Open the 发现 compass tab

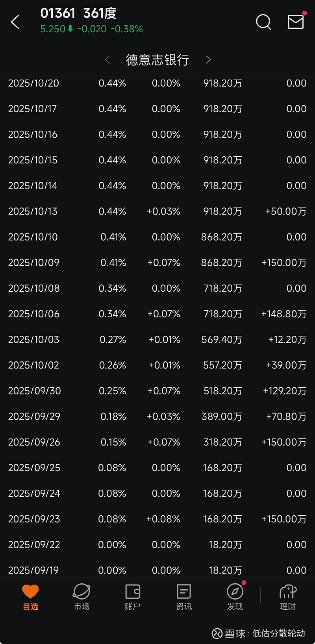(x=235, y=597)
